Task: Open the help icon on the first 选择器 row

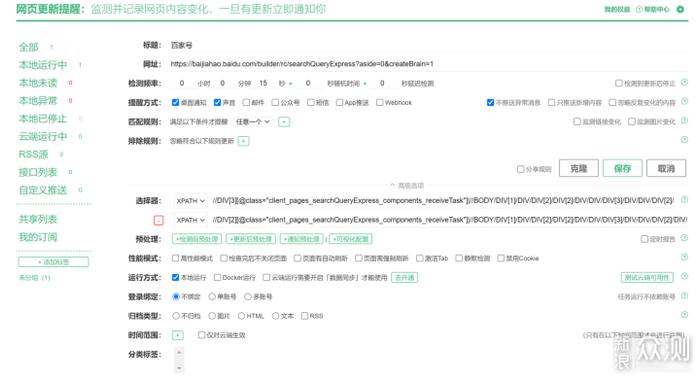Action: (684, 200)
